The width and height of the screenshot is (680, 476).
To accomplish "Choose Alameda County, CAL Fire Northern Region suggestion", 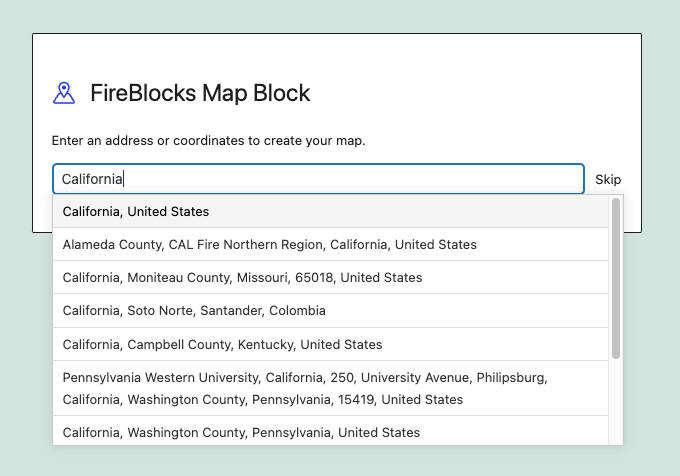I will click(x=330, y=245).
